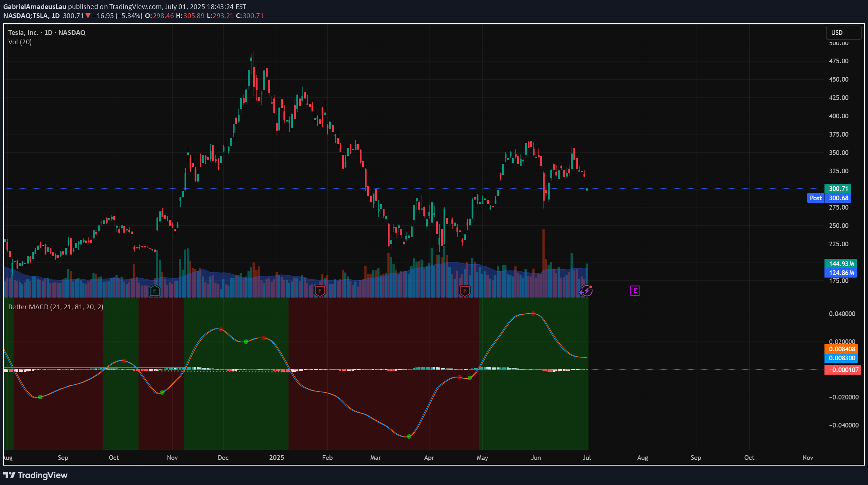Click the Jul label on time axis
Image resolution: width=868 pixels, height=485 pixels.
point(587,458)
